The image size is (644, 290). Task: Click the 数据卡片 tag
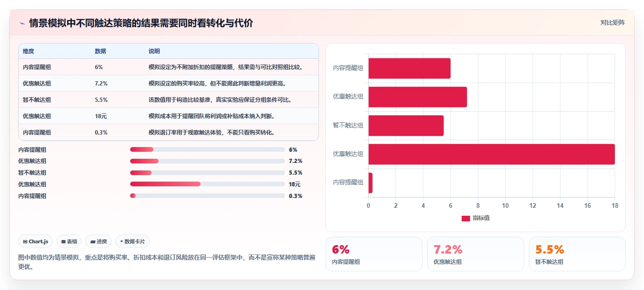click(x=132, y=241)
